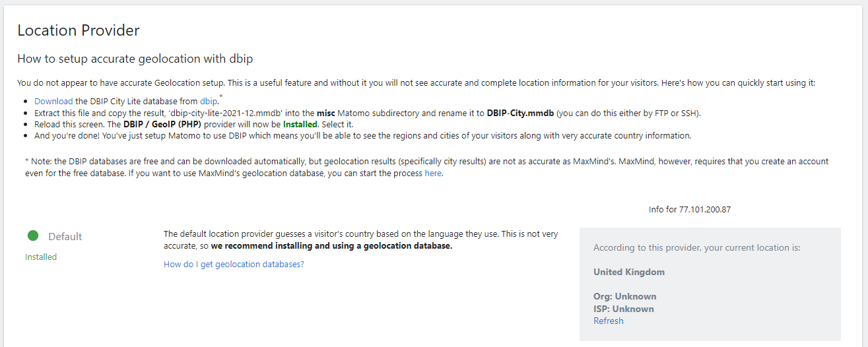The width and height of the screenshot is (868, 347).
Task: Click the United Kingdom location result
Action: pos(629,272)
